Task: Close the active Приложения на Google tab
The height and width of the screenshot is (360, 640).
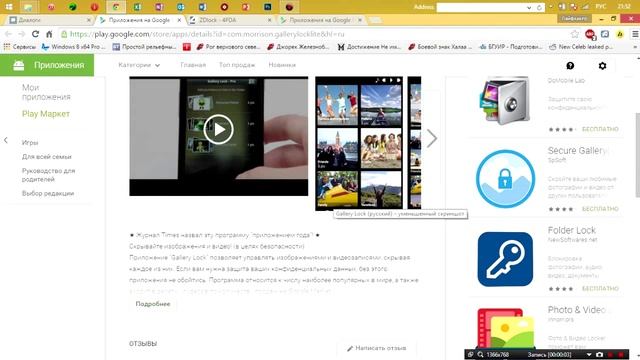Action: pos(179,20)
